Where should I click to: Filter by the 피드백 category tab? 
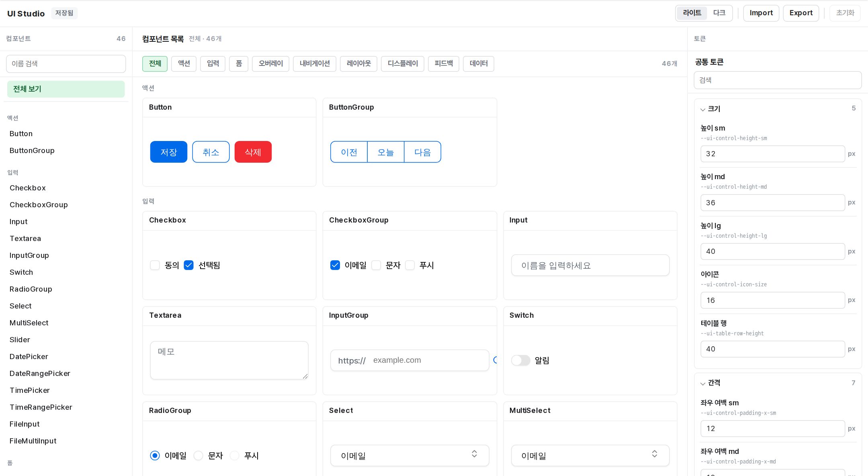pyautogui.click(x=444, y=63)
